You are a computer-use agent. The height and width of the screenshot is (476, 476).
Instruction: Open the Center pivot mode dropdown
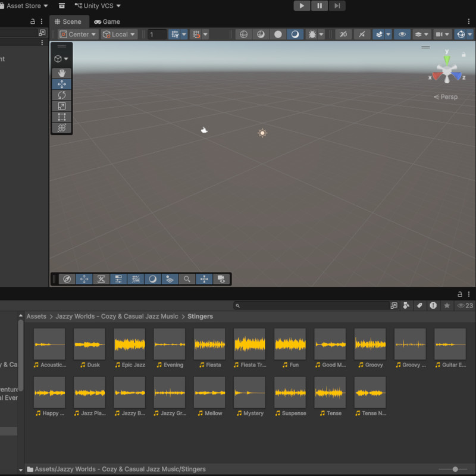pos(78,35)
